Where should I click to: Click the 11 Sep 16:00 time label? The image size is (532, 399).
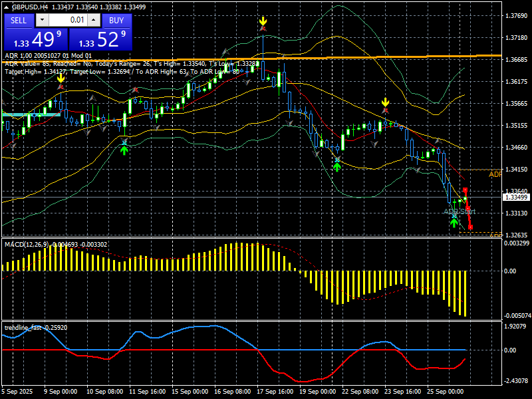click(x=147, y=392)
